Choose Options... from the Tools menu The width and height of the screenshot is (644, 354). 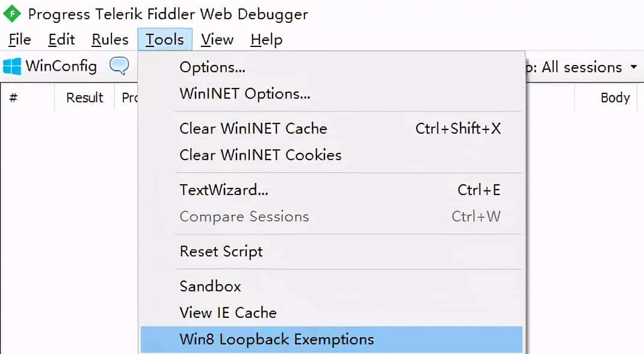coord(212,67)
